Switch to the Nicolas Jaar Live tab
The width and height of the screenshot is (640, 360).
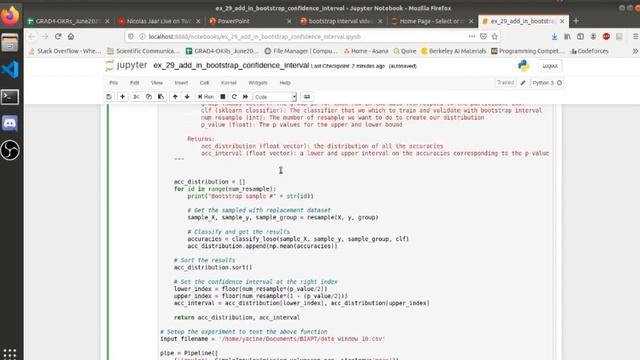coord(158,21)
